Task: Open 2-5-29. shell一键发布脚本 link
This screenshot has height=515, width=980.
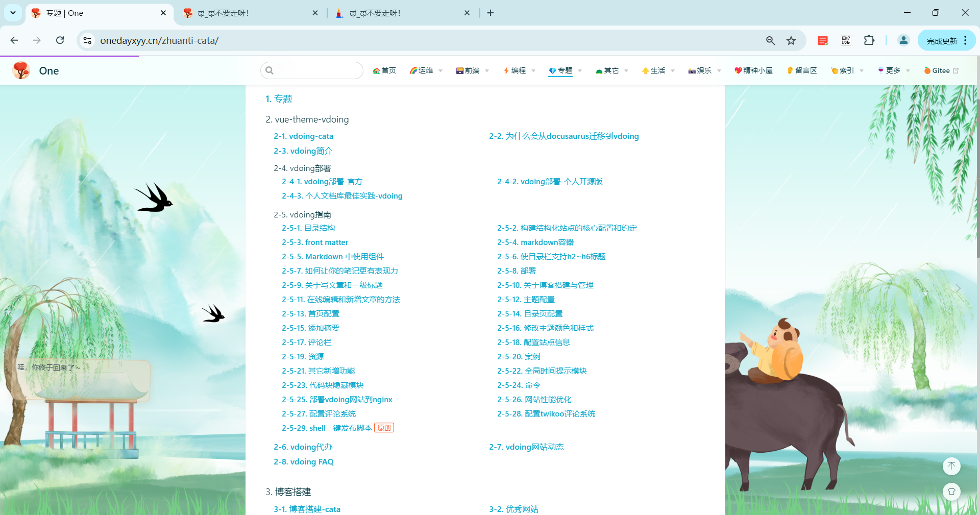Action: 327,428
